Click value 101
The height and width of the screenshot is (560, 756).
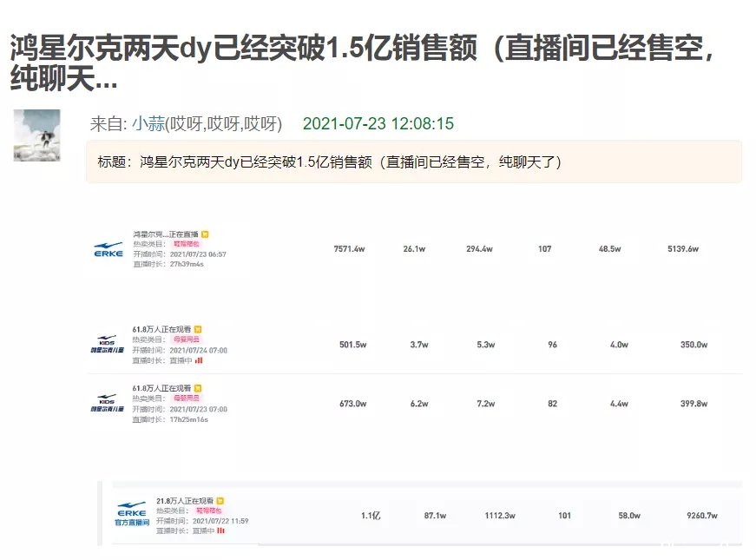point(564,516)
